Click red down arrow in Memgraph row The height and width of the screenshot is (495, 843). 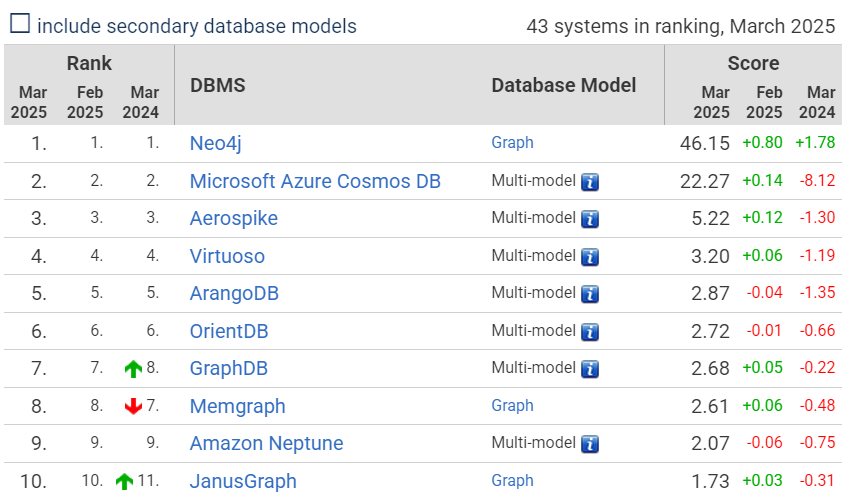pyautogui.click(x=133, y=406)
